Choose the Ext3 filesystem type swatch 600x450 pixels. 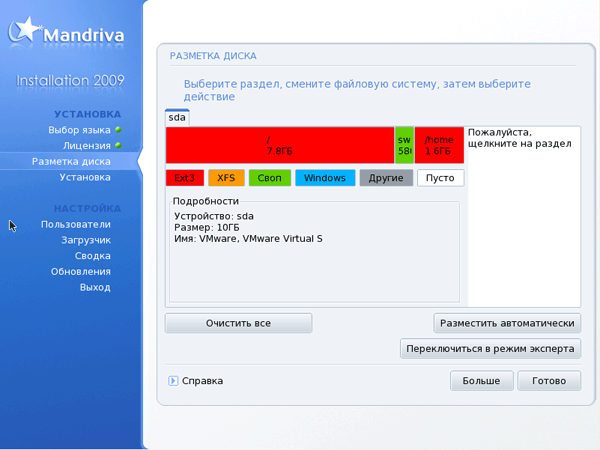click(x=185, y=178)
